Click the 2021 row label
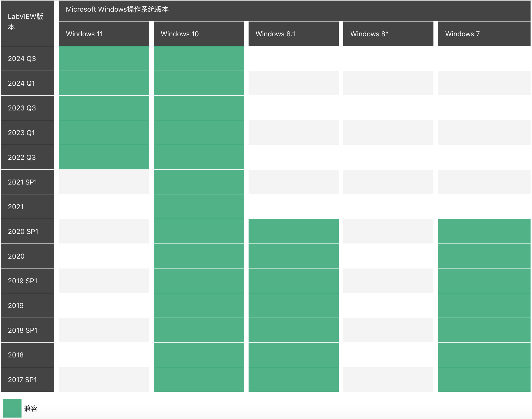 tap(27, 207)
